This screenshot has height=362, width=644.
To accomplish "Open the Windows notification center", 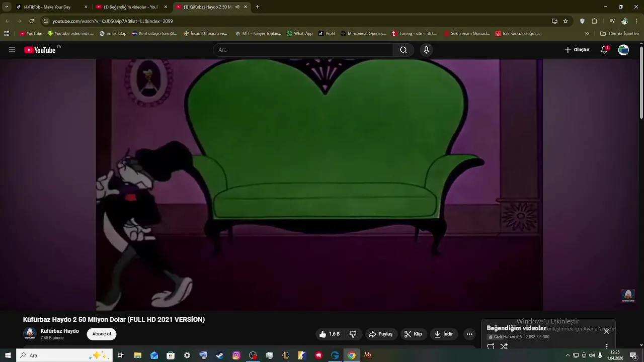I will point(633,355).
